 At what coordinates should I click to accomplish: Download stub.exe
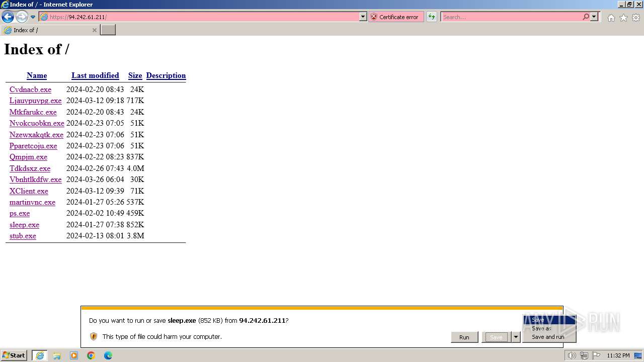[23, 236]
